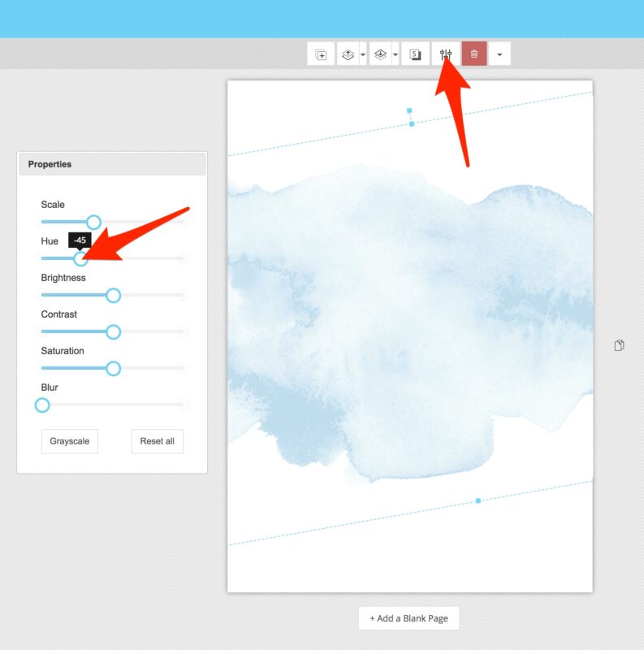Viewport: 644px width, 650px height.
Task: Click the Scale slider handle
Action: tap(93, 222)
